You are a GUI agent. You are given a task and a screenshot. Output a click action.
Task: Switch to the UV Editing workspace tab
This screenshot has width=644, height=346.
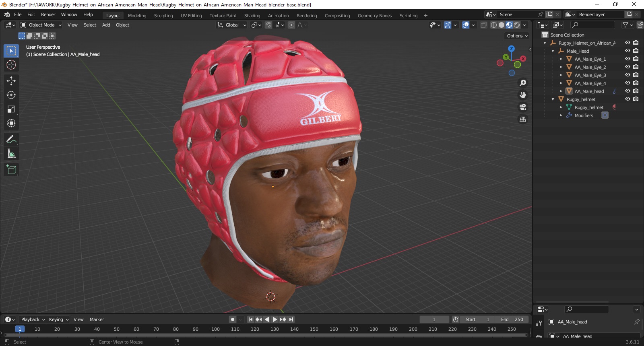tap(191, 16)
